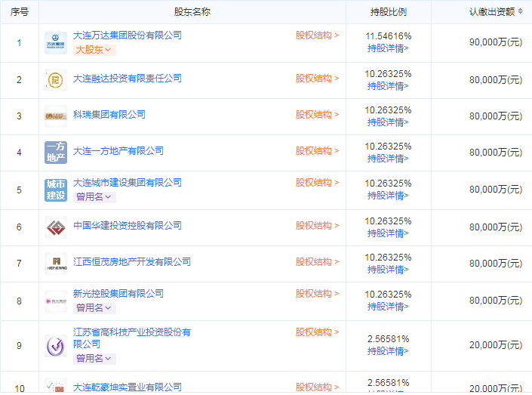Image resolution: width=532 pixels, height=395 pixels.
Task: Sort by 认缴出资额 using the arrow icon
Action: click(520, 11)
